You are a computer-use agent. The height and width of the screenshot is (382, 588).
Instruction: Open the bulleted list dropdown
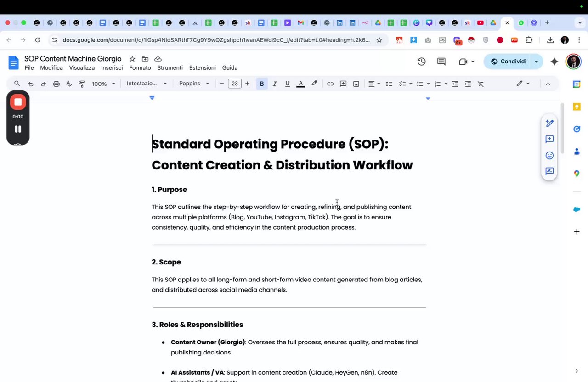pos(423,84)
